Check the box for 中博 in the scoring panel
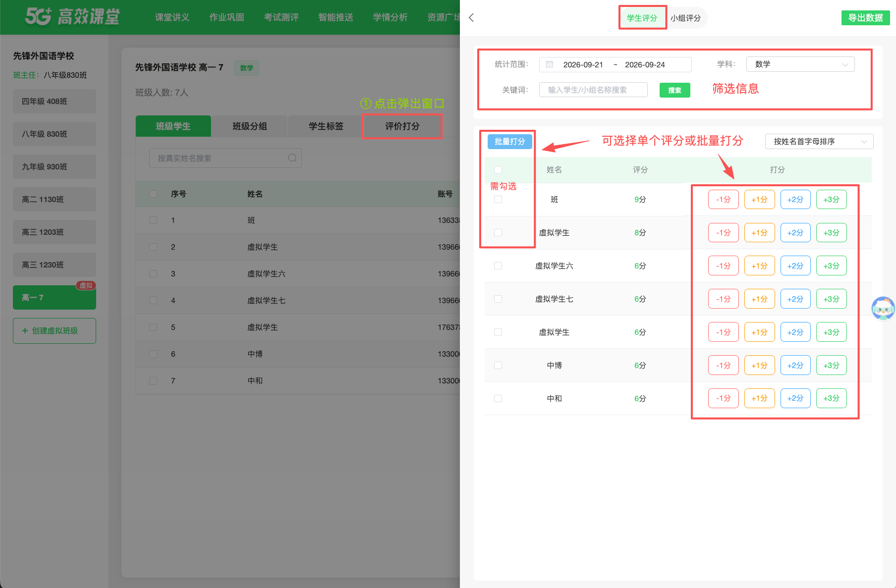 click(498, 366)
